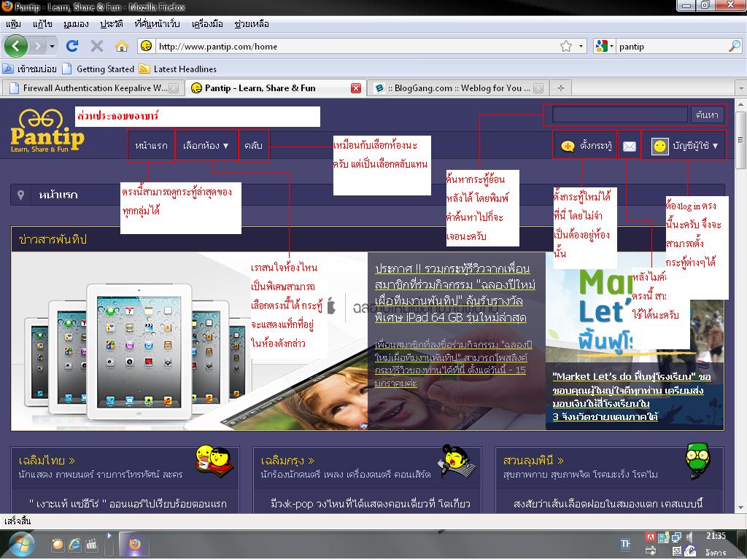Click the Pantip site favicon in the address bar

click(146, 46)
